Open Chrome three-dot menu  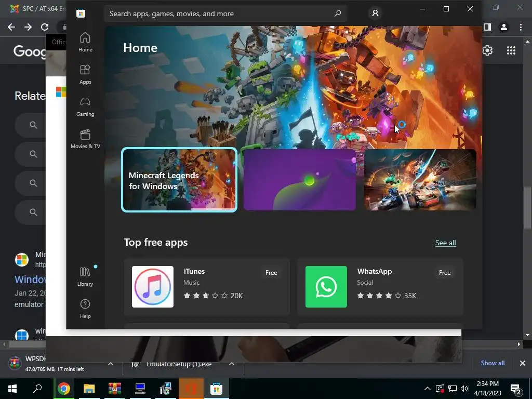521,27
